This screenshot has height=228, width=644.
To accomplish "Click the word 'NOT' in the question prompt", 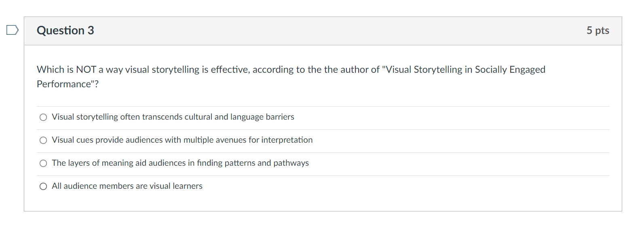I will (x=86, y=70).
